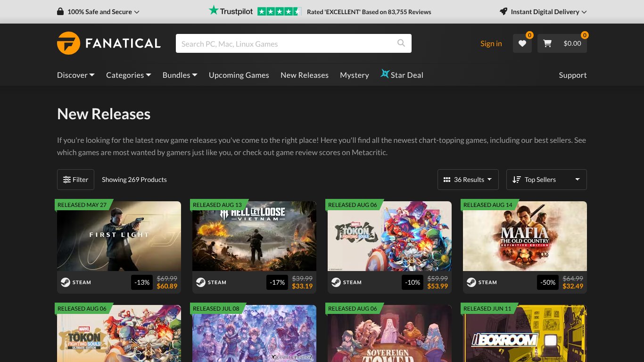The width and height of the screenshot is (644, 362).
Task: Click Steam icon on the $53.99 Tokon card
Action: pos(336,282)
